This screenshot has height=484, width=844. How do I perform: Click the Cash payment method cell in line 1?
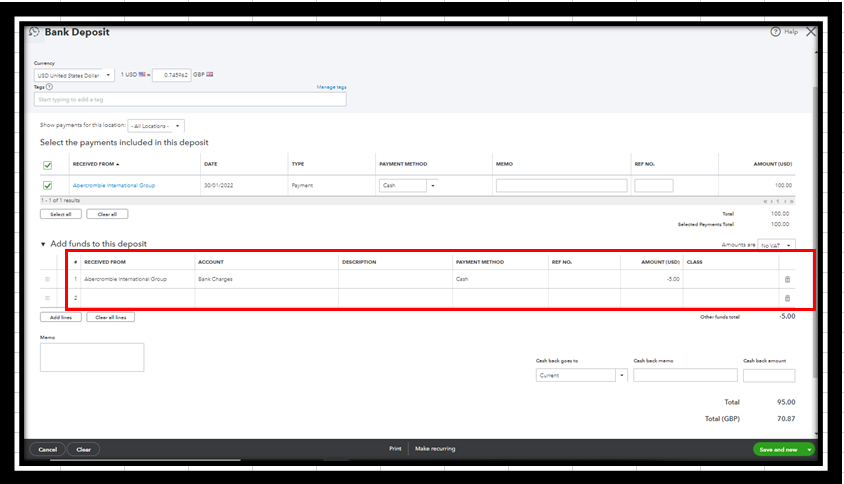coord(500,279)
